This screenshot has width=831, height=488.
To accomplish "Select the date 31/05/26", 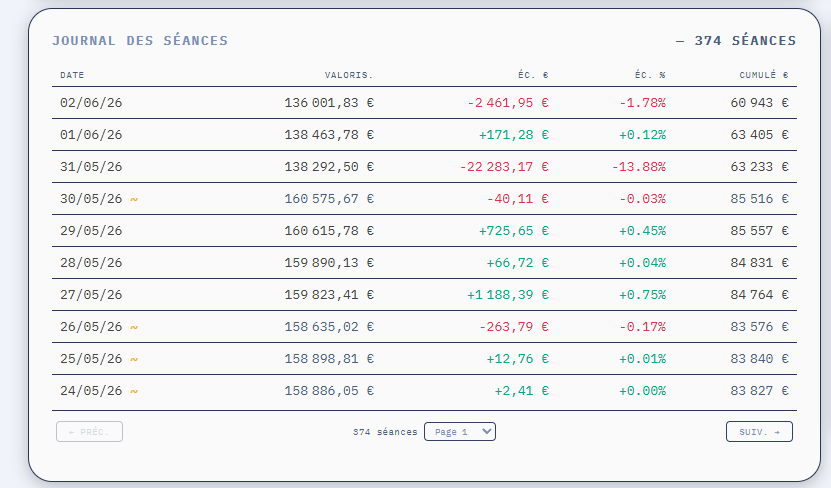I will tap(91, 167).
